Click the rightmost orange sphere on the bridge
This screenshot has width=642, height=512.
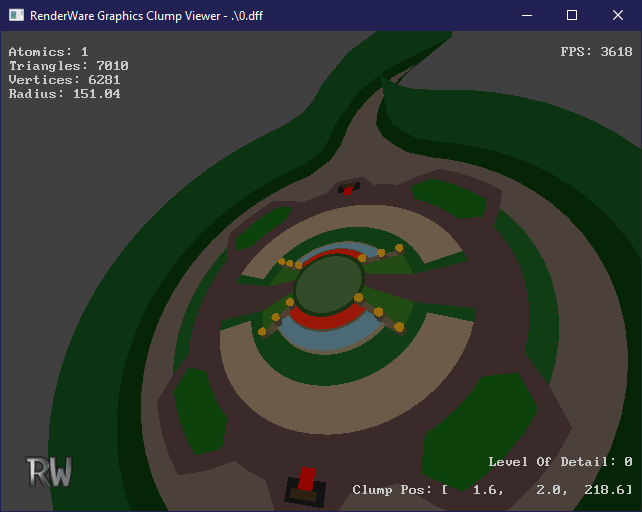[399, 327]
